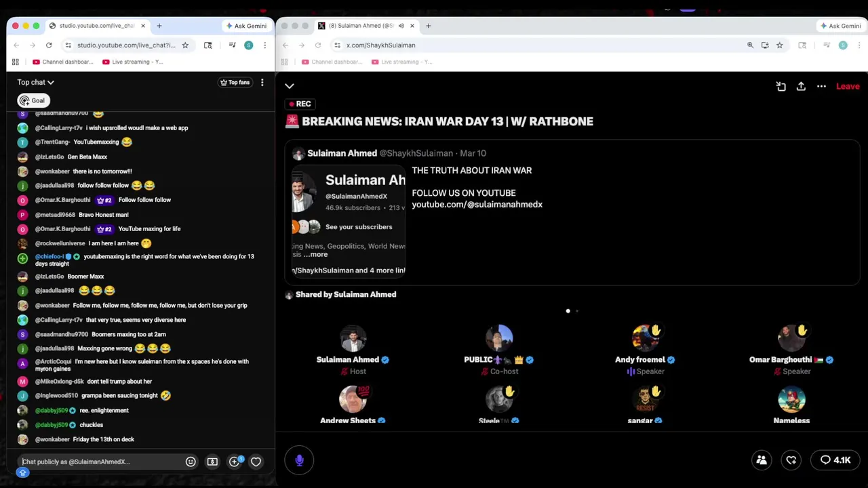Open the Goal chip in live chat
This screenshot has width=868, height=488.
[32, 100]
